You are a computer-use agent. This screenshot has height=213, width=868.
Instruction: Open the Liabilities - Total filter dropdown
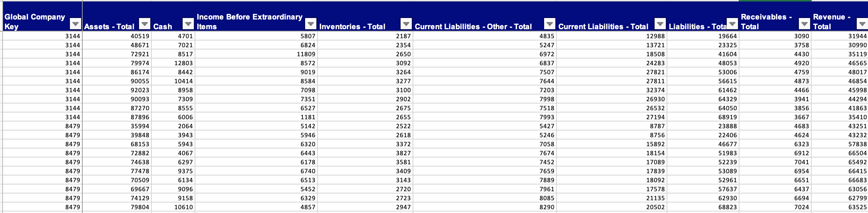732,24
